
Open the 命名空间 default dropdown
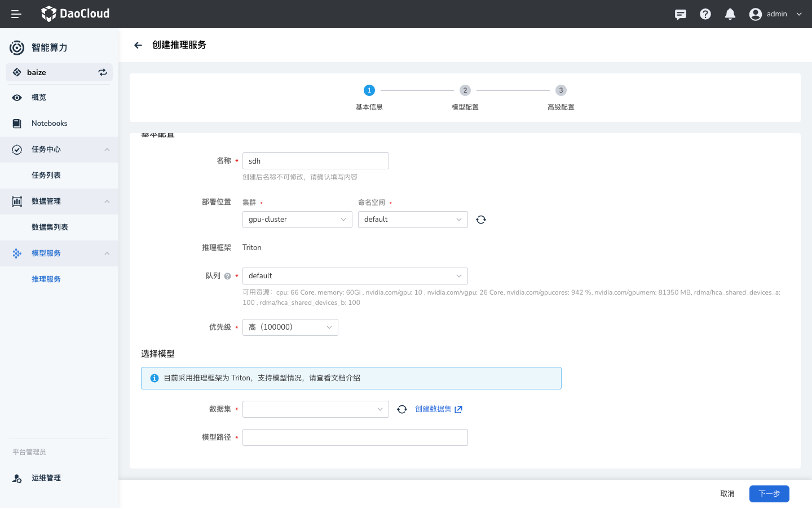(x=413, y=220)
